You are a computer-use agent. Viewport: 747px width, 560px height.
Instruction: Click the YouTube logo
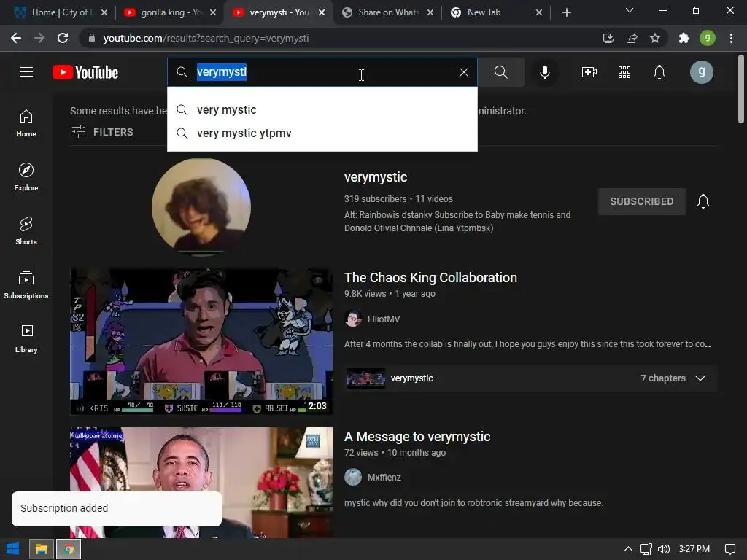85,72
